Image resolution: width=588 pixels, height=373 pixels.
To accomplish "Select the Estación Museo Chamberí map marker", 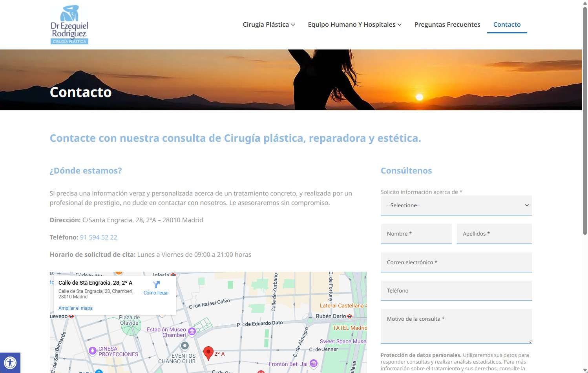I will coord(192,331).
